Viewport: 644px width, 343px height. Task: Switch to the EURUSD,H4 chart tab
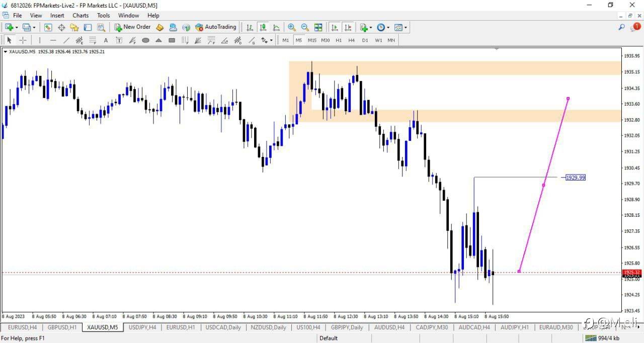click(22, 327)
